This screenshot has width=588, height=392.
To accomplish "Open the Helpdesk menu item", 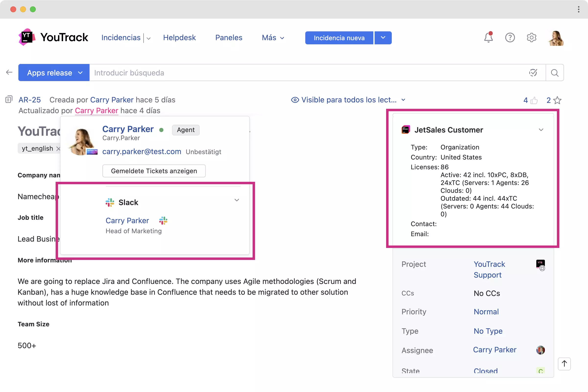I will point(179,38).
